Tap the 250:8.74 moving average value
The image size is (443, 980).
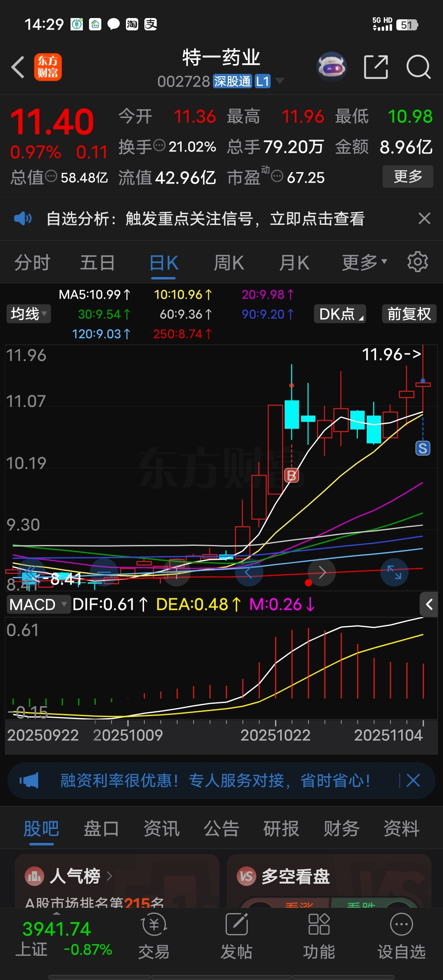point(183,334)
